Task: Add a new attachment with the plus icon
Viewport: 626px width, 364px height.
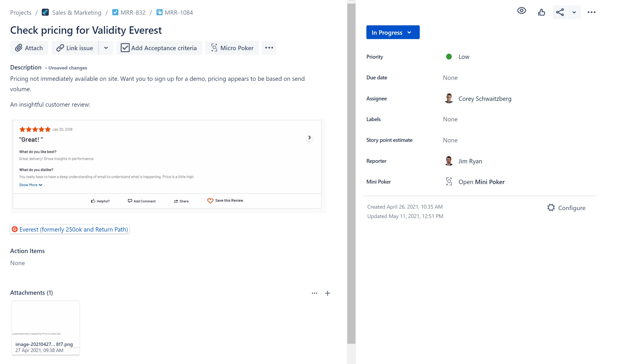Action: coord(328,293)
